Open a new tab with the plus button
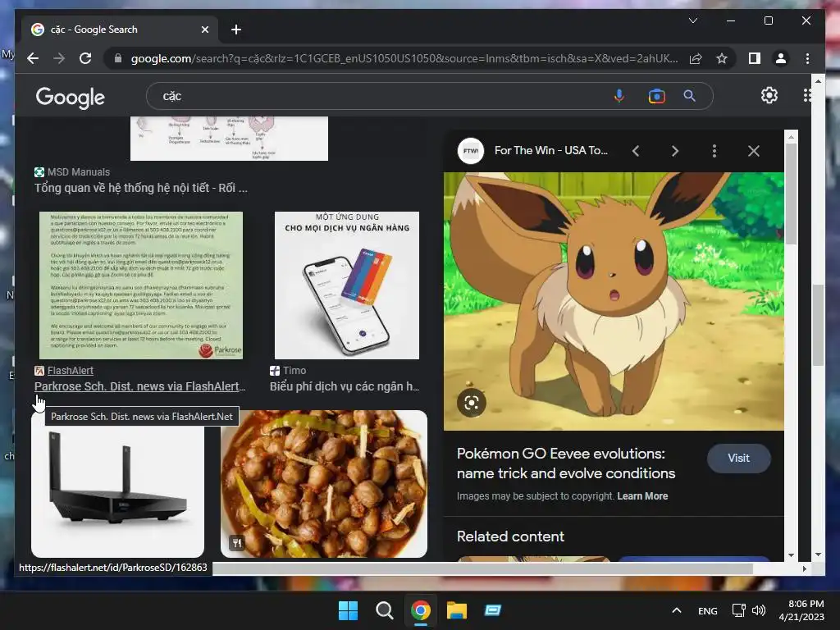 tap(236, 30)
